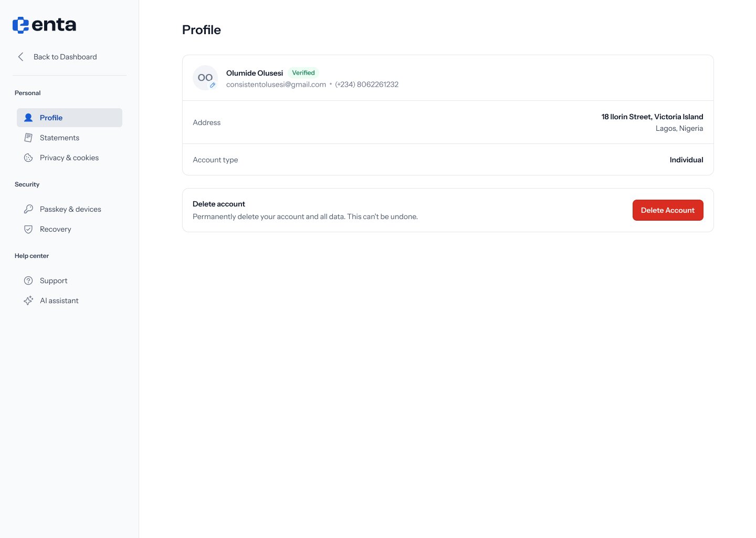Click the Support question mark icon
Screen dimensions: 756x538
click(28, 281)
